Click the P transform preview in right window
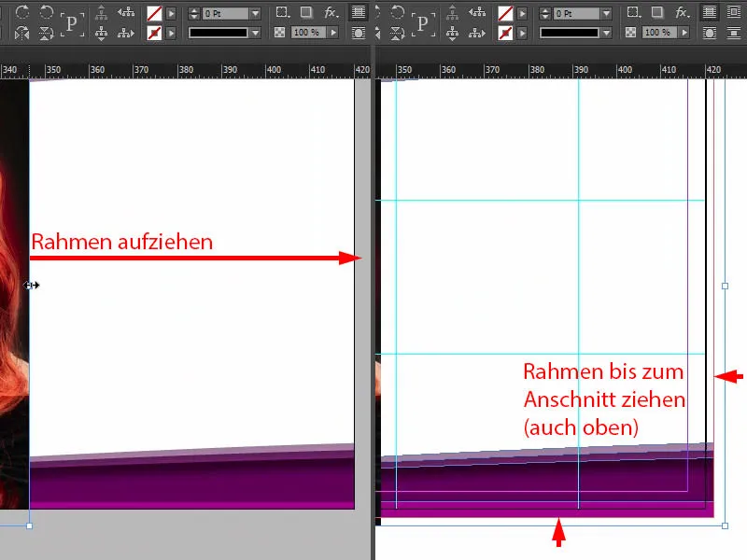The height and width of the screenshot is (560, 747). tap(423, 23)
